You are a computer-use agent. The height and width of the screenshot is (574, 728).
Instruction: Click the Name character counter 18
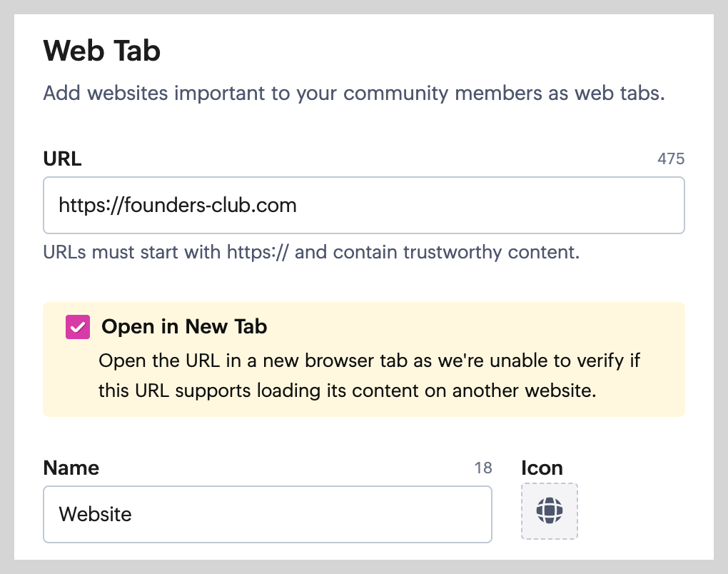point(483,468)
